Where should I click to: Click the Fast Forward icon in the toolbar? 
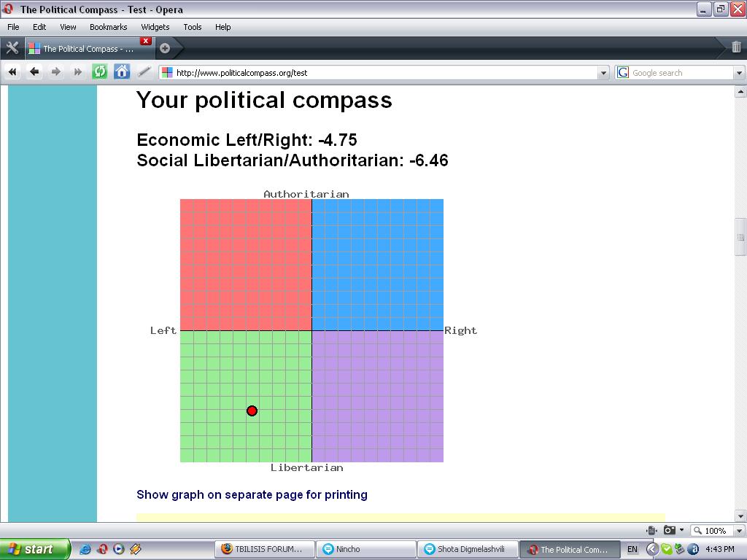coord(77,71)
